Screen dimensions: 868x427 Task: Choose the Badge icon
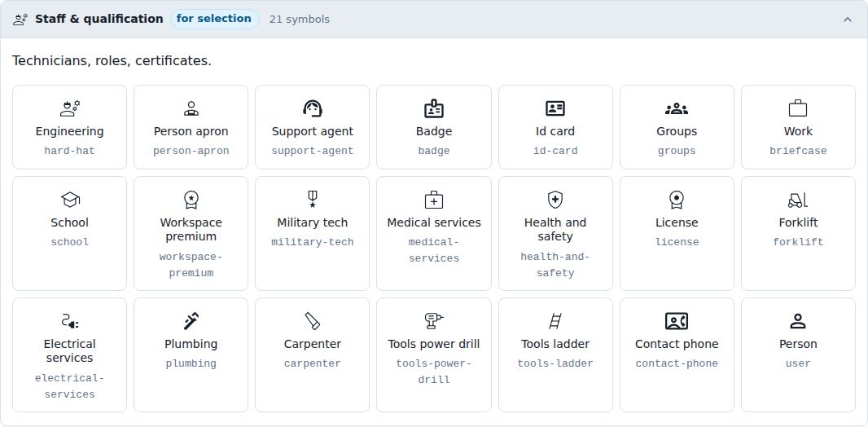point(434,108)
